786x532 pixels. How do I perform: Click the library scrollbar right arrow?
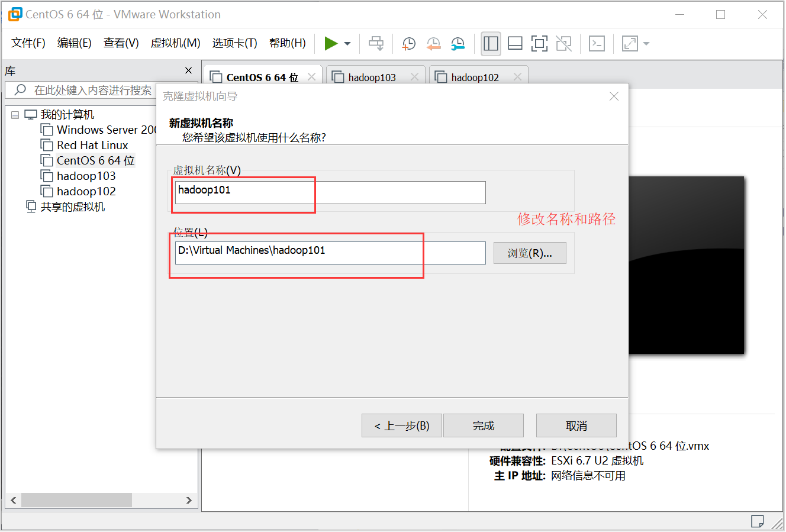189,500
